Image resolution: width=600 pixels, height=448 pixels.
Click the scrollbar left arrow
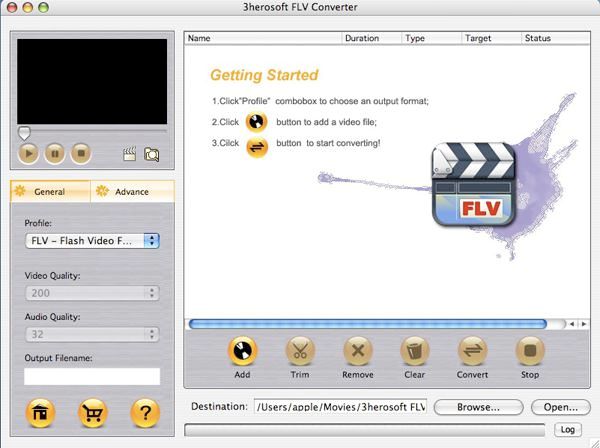572,324
